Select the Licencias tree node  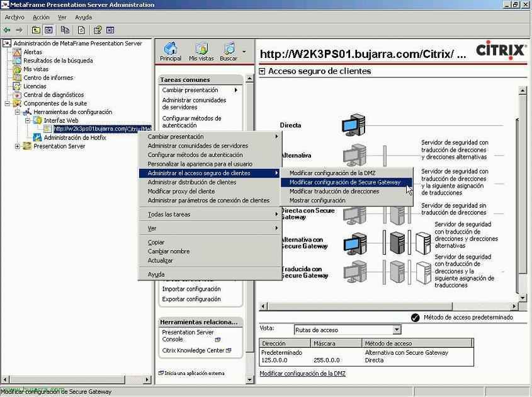tap(35, 86)
